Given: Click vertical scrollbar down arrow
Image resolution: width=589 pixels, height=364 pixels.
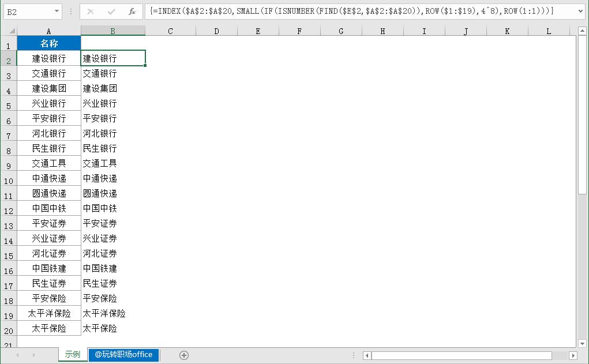Looking at the screenshot, I should tap(582, 343).
